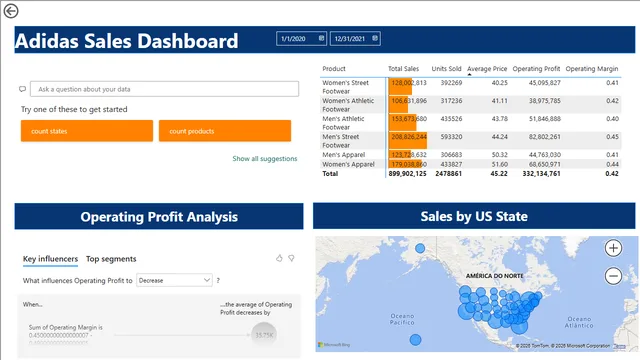
Task: Click the count states suggestion button
Action: 87,131
